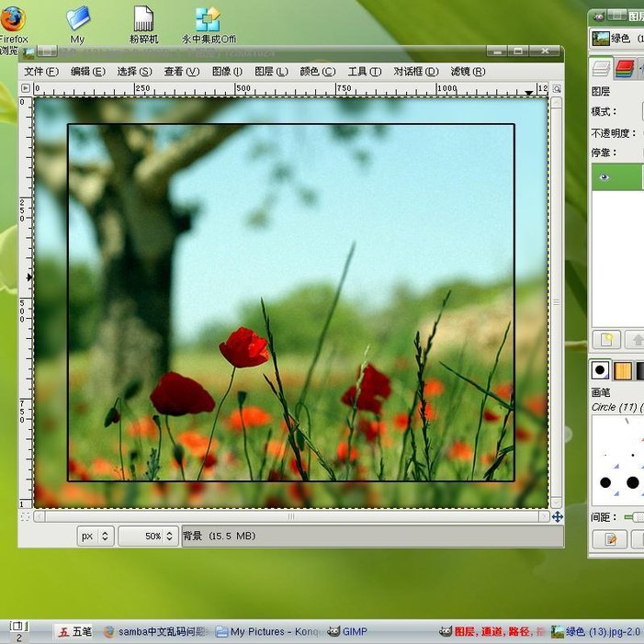Click the horizontal scrollbar left arrow
Image resolution: width=644 pixels, height=644 pixels.
pos(40,516)
